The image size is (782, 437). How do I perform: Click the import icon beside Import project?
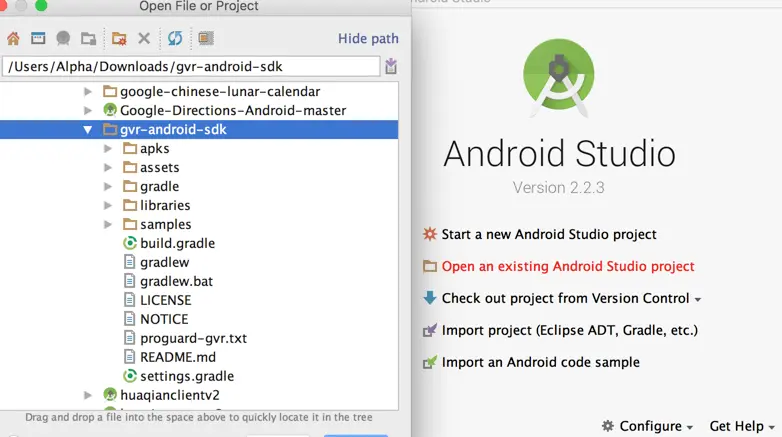tap(429, 330)
